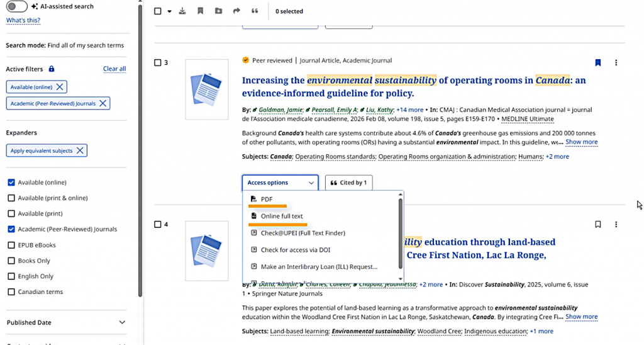Image resolution: width=644 pixels, height=345 pixels.
Task: Click author Liu, Kathy
Action: [379, 110]
